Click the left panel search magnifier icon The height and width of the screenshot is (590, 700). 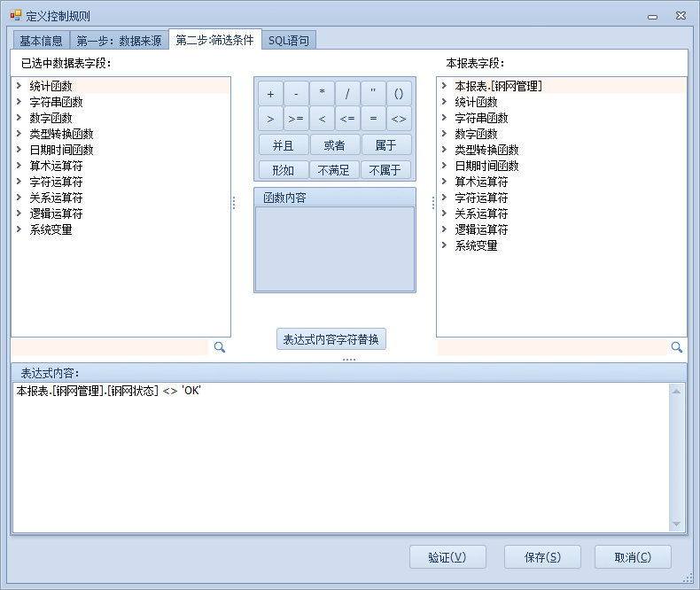pyautogui.click(x=220, y=347)
